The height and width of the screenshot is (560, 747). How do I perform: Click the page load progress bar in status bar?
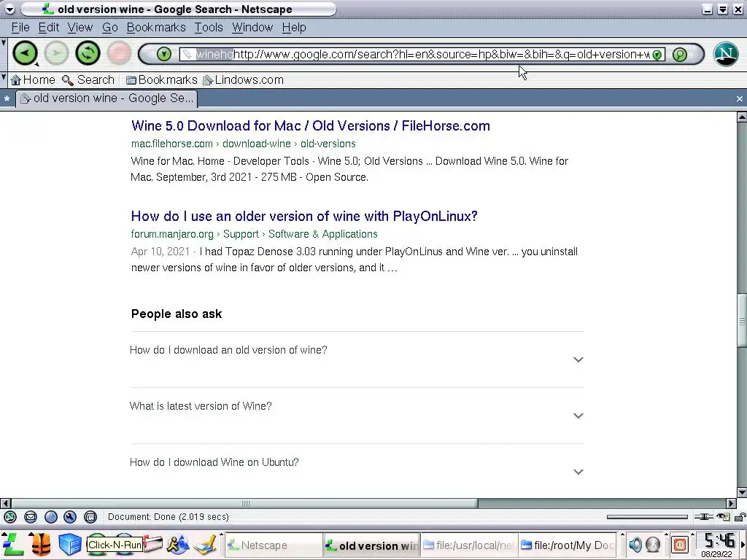(647, 517)
